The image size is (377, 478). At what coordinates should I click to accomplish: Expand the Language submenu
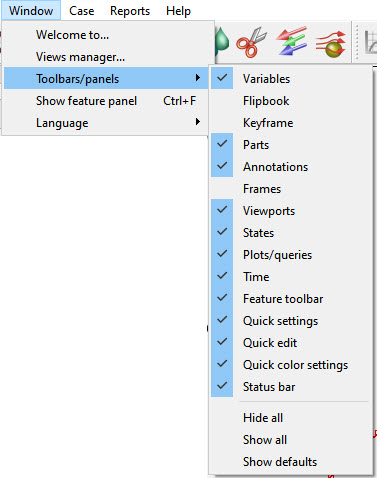105,123
